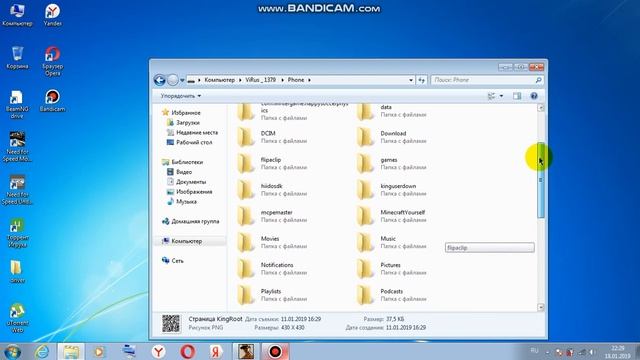Open the Корзина recycle bin on desktop
Image resolution: width=640 pixels, height=360 pixels.
(x=17, y=58)
